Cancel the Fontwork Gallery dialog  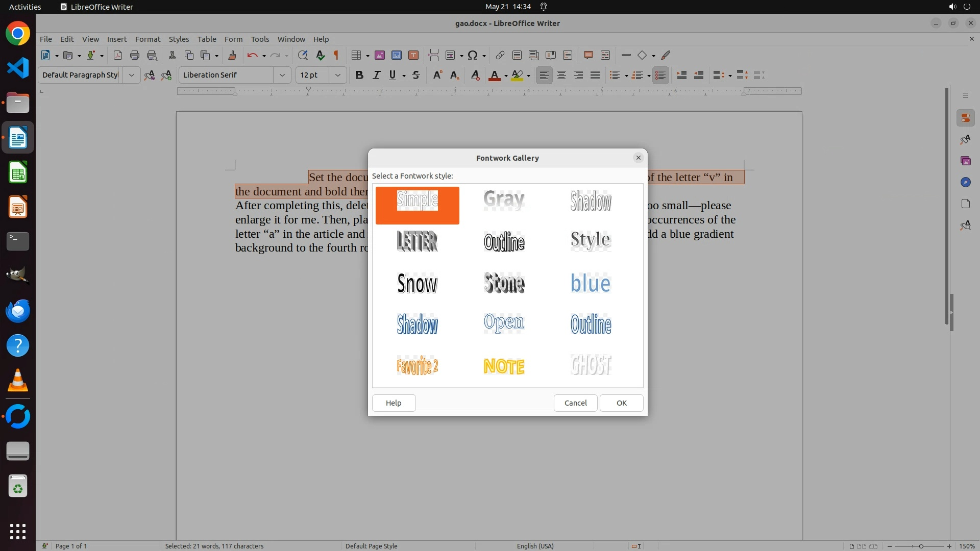pos(575,403)
